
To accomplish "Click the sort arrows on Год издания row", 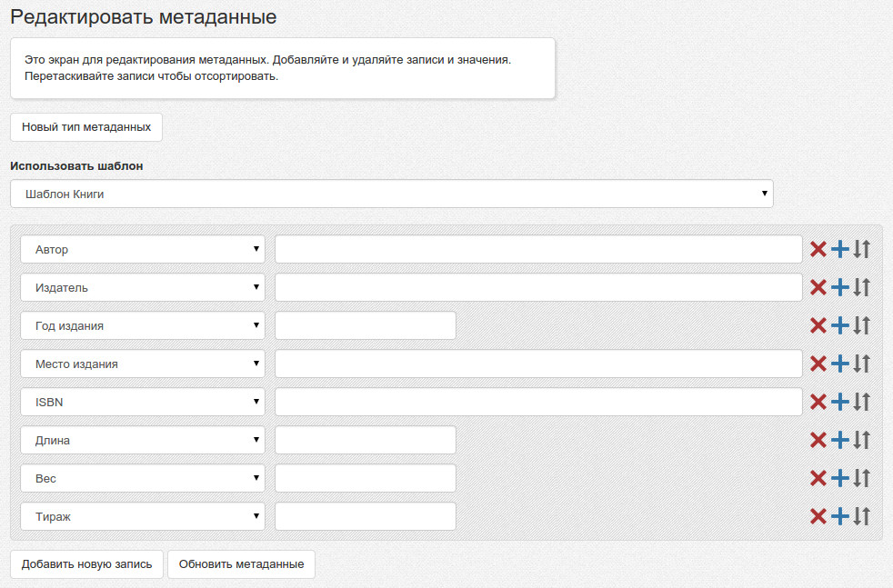I will click(x=862, y=325).
